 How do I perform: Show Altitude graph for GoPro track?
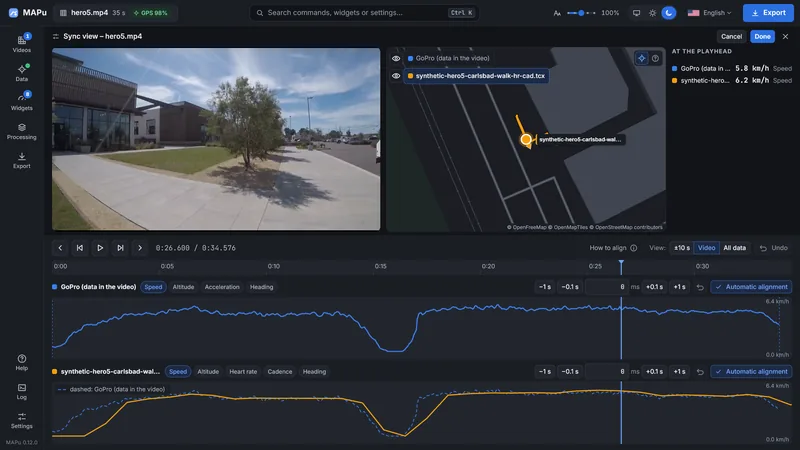[183, 287]
